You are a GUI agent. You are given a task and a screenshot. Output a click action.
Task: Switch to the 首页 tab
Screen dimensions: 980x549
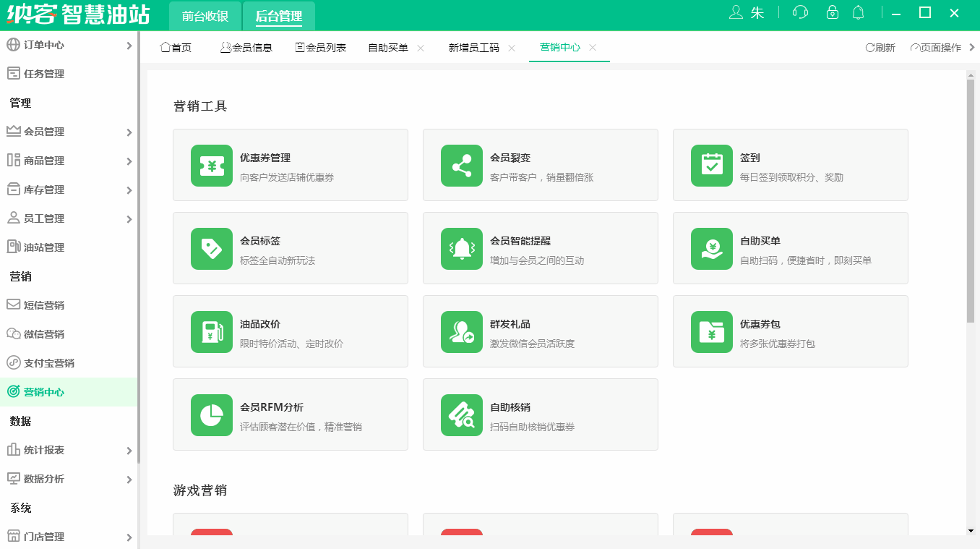[174, 46]
